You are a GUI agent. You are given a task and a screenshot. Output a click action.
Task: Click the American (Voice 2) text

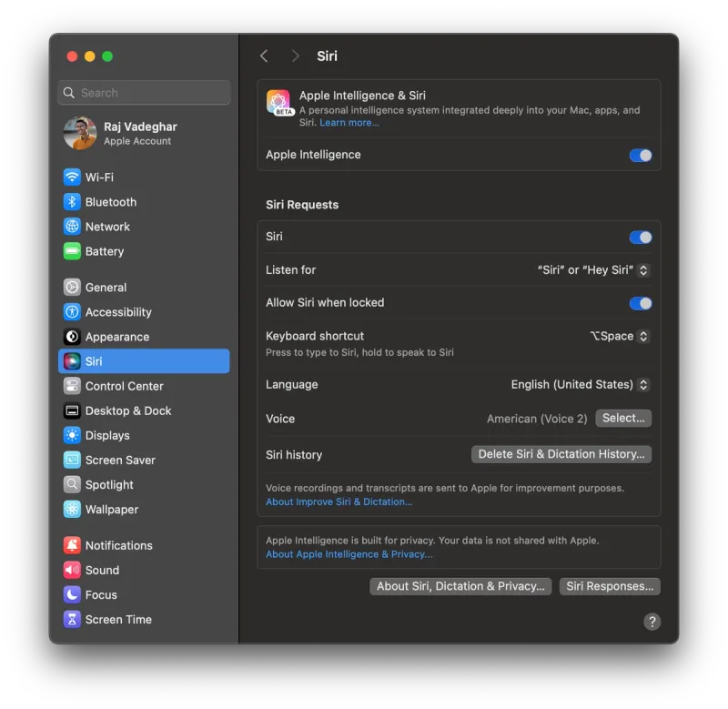[537, 419]
